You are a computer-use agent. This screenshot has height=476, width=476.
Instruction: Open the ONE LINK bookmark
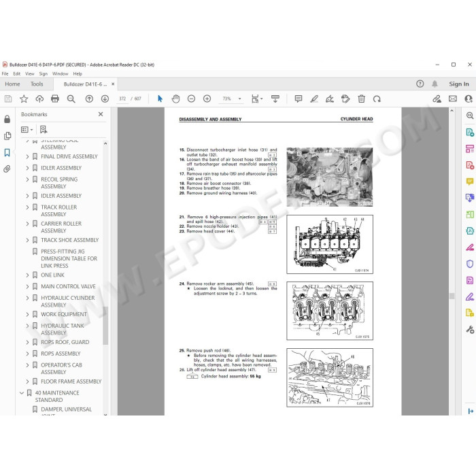pos(53,275)
